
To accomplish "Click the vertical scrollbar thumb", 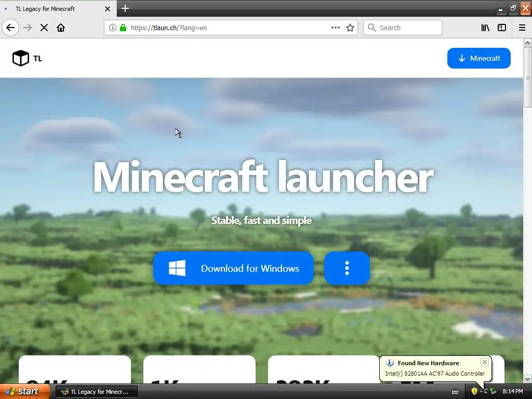I will [x=527, y=77].
